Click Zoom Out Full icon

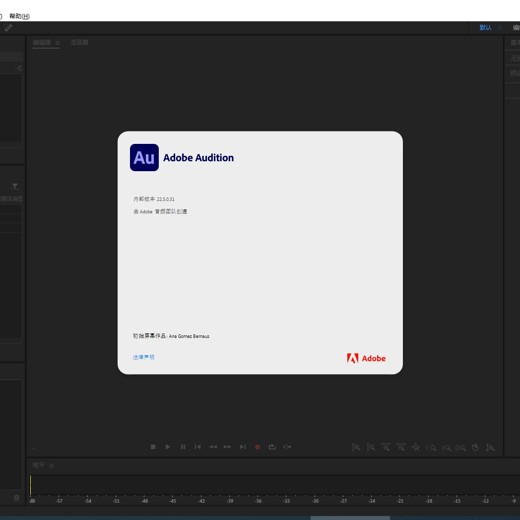coord(416,447)
